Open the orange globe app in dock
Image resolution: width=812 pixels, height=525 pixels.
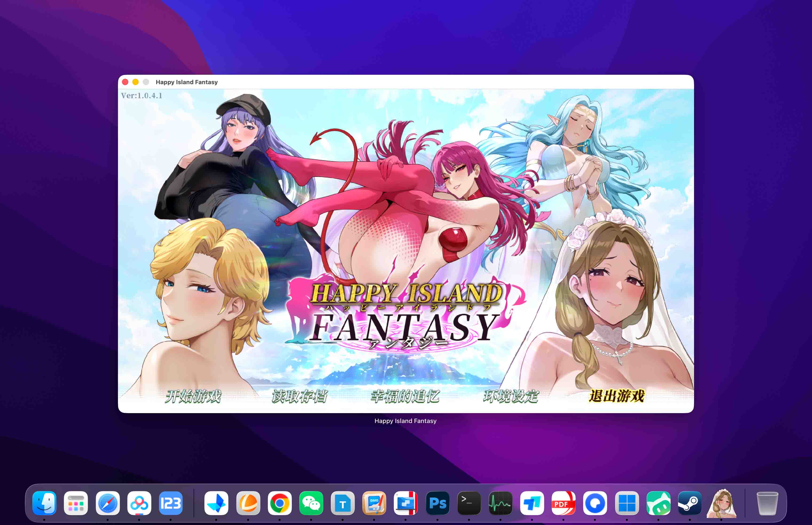(x=248, y=503)
